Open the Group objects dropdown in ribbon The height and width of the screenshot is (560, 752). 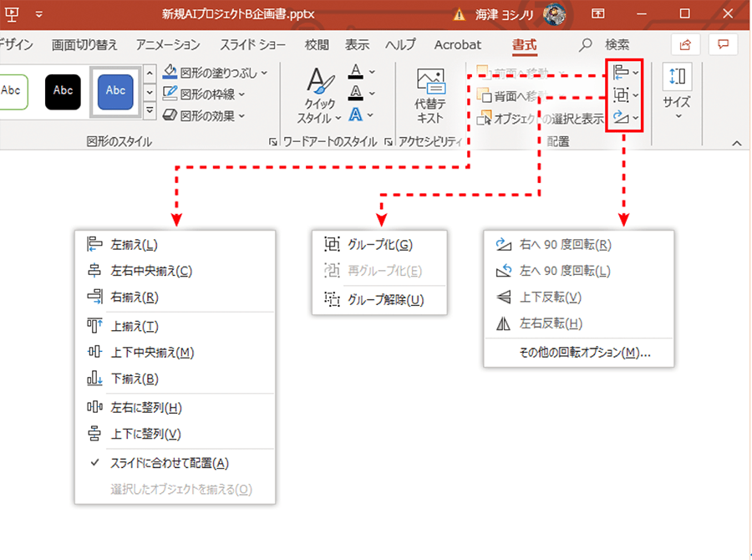[625, 95]
